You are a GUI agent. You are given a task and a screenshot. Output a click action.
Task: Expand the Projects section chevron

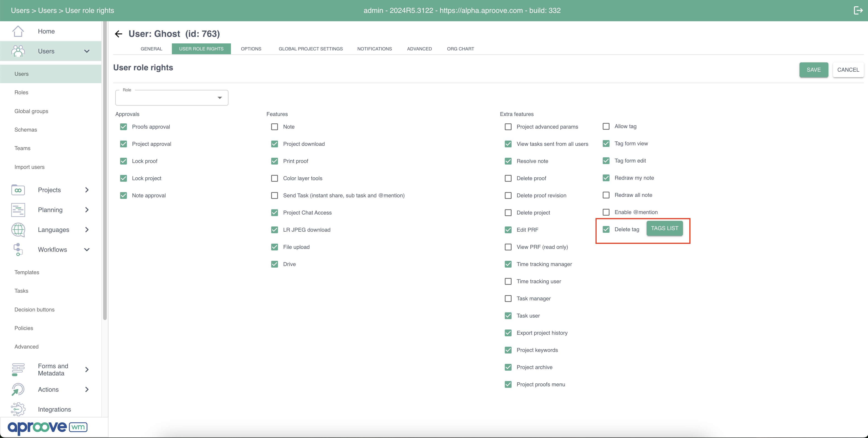point(87,190)
